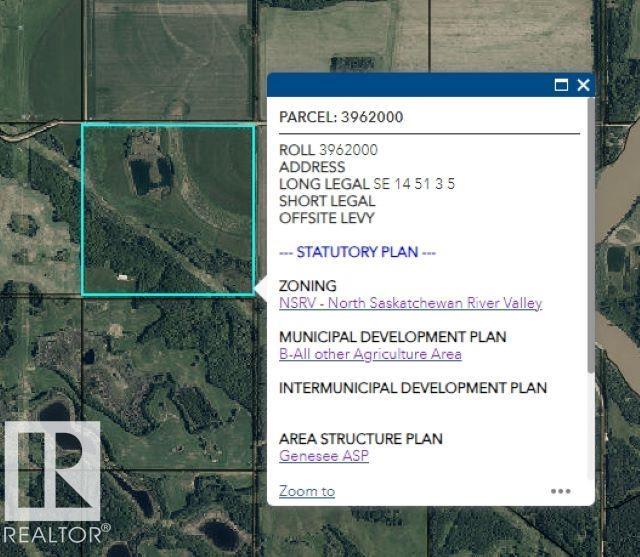This screenshot has height=557, width=640.
Task: Click the popup's left pointer arrow
Action: [x=261, y=287]
